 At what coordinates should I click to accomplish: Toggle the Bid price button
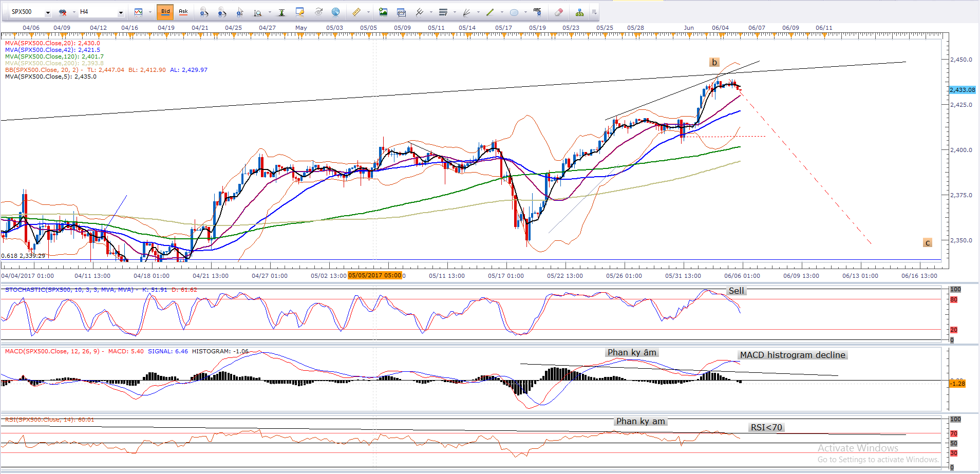tap(165, 12)
